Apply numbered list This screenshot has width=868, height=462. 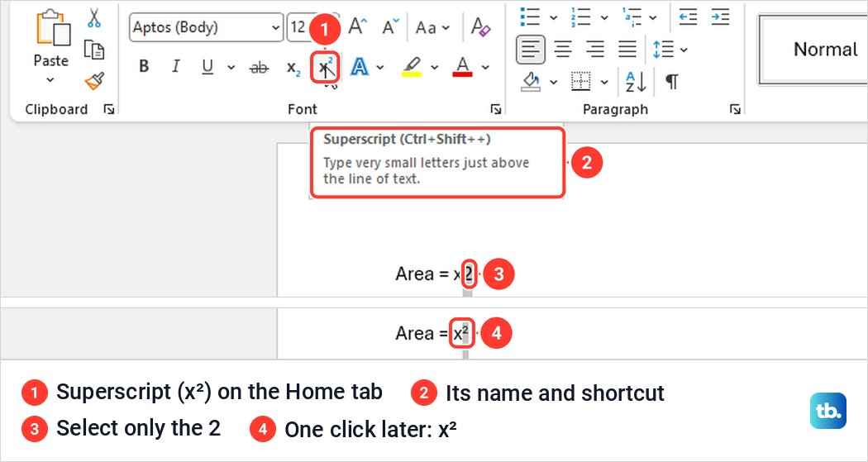[x=580, y=17]
